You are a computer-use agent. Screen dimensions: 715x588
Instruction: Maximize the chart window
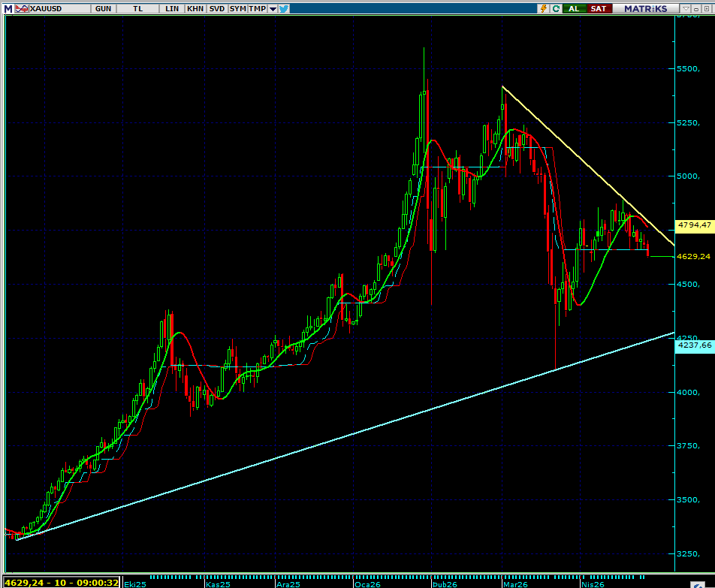tap(707, 9)
